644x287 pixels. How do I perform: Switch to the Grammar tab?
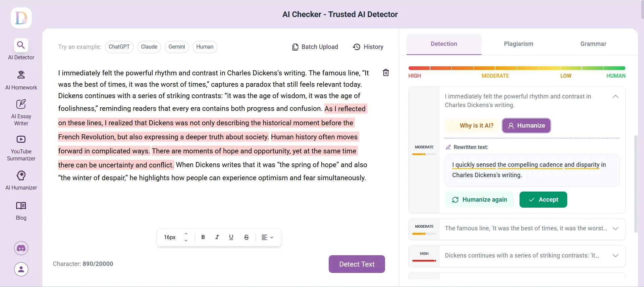[593, 44]
